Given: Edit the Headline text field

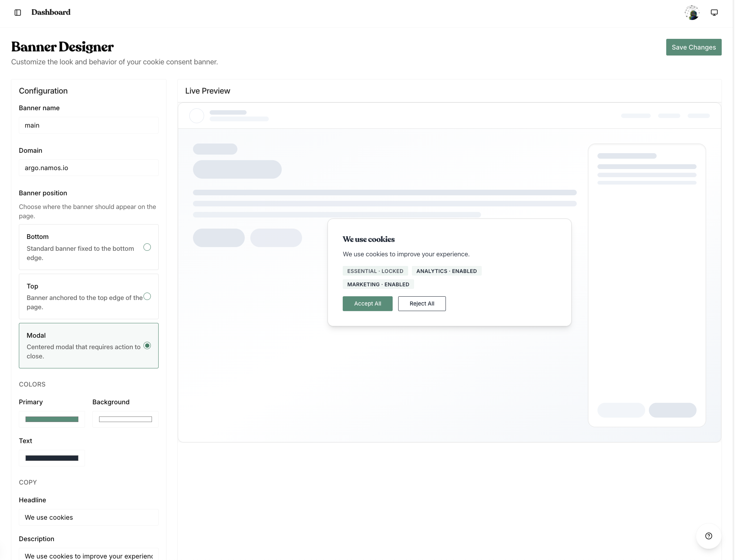Looking at the screenshot, I should tap(89, 517).
